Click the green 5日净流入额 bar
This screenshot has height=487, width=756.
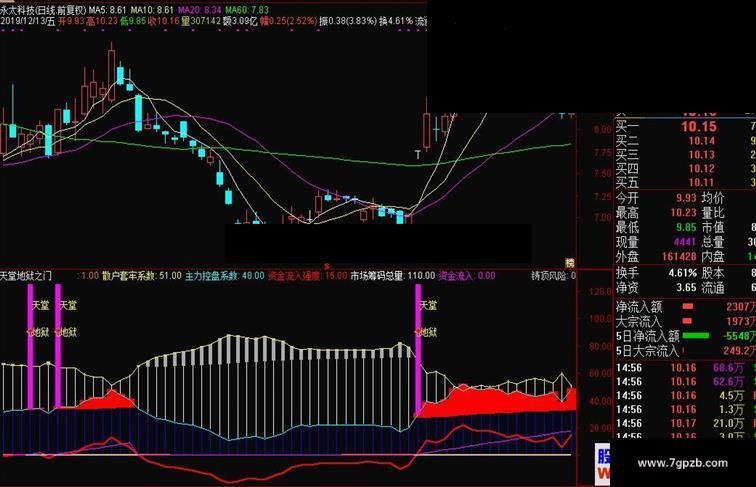[x=696, y=336]
